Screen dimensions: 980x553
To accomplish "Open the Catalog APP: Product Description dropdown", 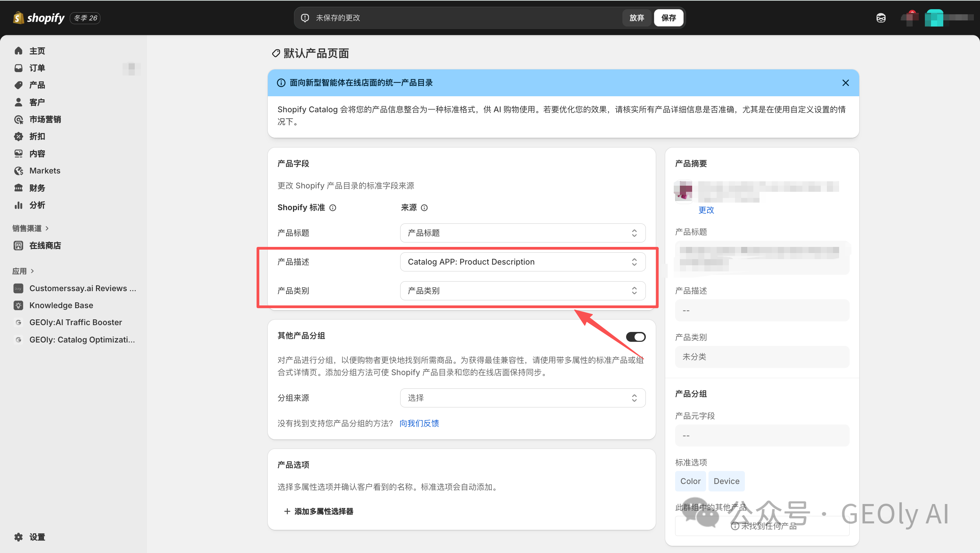I will (x=523, y=262).
